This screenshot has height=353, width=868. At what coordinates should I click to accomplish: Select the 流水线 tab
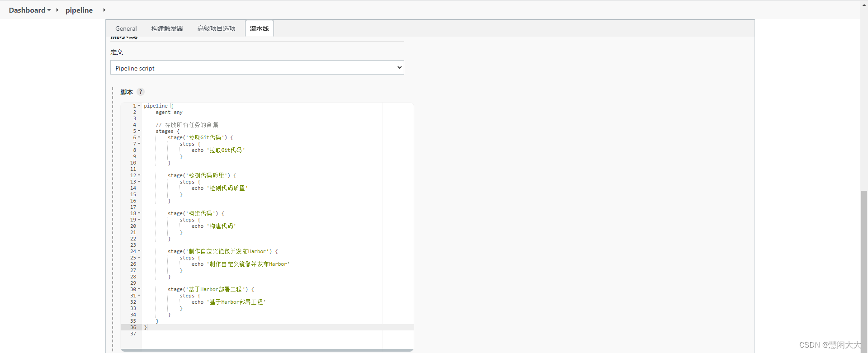coord(259,28)
